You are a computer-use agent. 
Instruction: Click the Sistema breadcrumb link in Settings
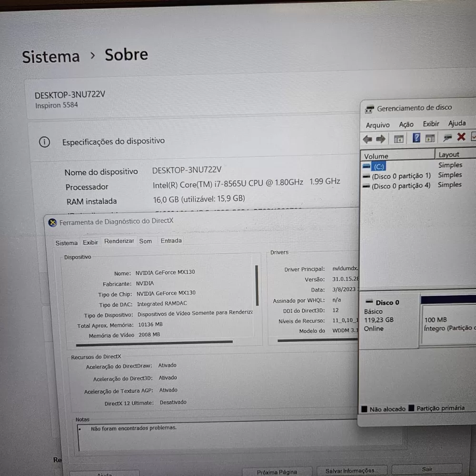(51, 57)
